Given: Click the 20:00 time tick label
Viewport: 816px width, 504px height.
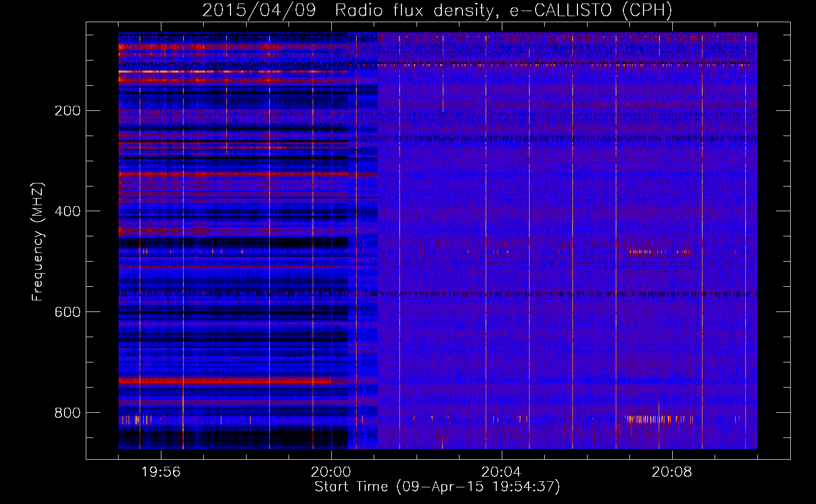Looking at the screenshot, I should tap(331, 472).
